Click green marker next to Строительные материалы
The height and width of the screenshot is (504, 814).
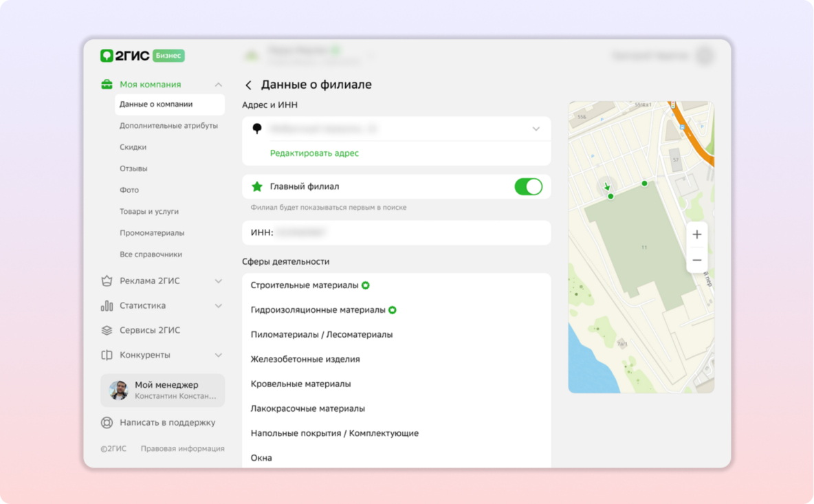pyautogui.click(x=366, y=285)
